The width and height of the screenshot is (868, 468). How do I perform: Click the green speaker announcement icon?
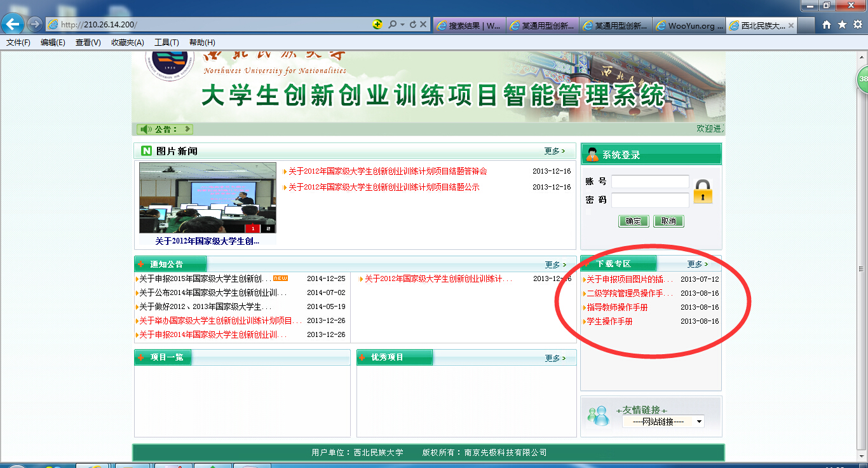pyautogui.click(x=146, y=129)
